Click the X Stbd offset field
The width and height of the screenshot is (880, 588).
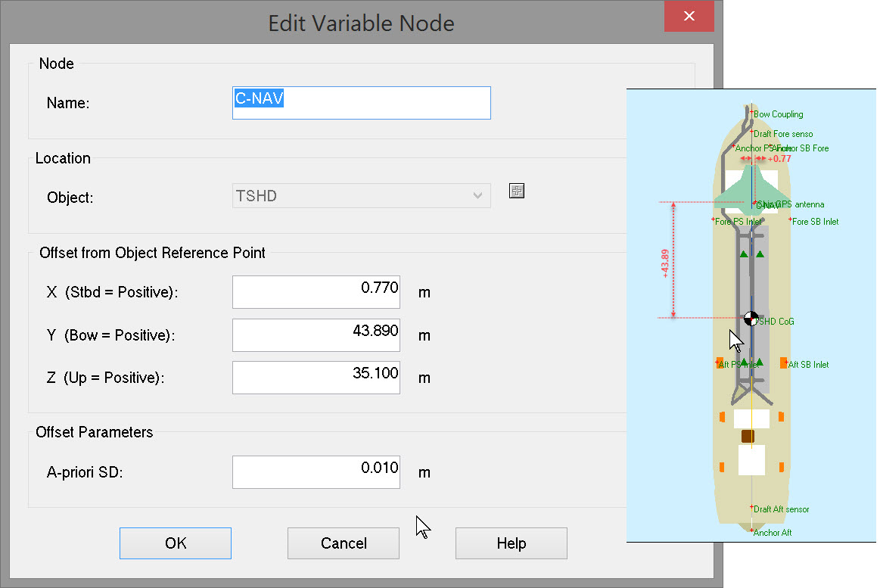pos(316,292)
